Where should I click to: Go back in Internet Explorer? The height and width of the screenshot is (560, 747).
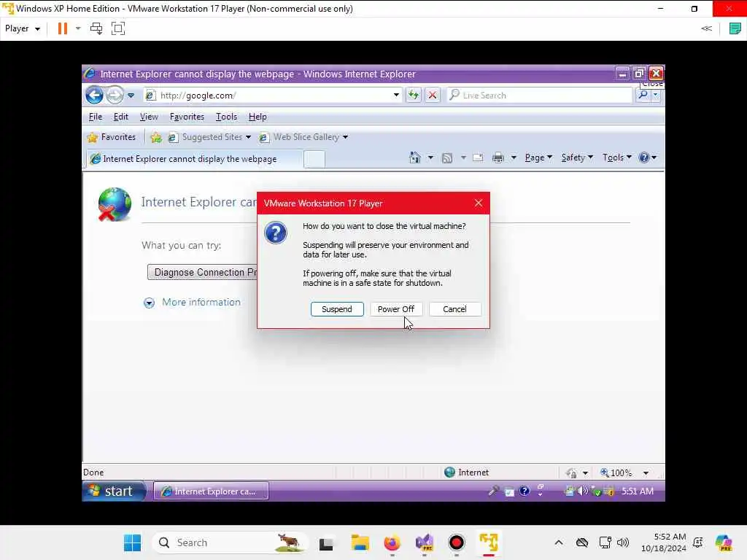coord(94,96)
